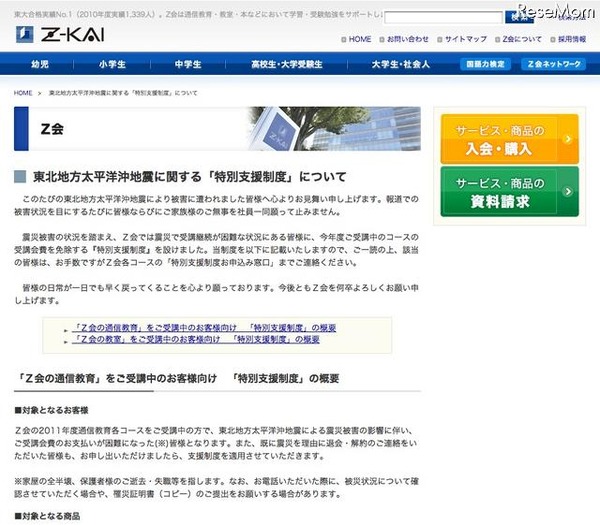This screenshot has height=525, width=600.
Task: Select 小学生 in the navigation bar
Action: click(112, 64)
